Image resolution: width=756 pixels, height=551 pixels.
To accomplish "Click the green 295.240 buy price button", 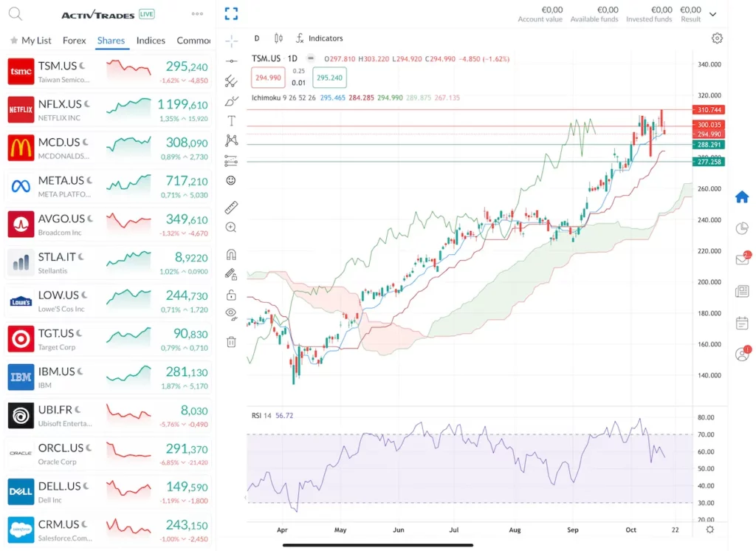I will coord(329,78).
